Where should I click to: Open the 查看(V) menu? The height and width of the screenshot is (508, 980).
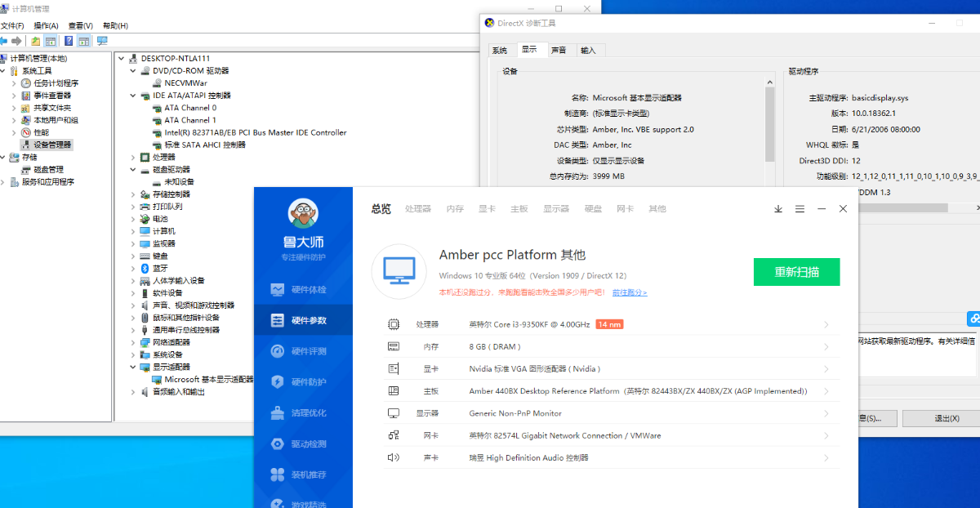pos(80,25)
